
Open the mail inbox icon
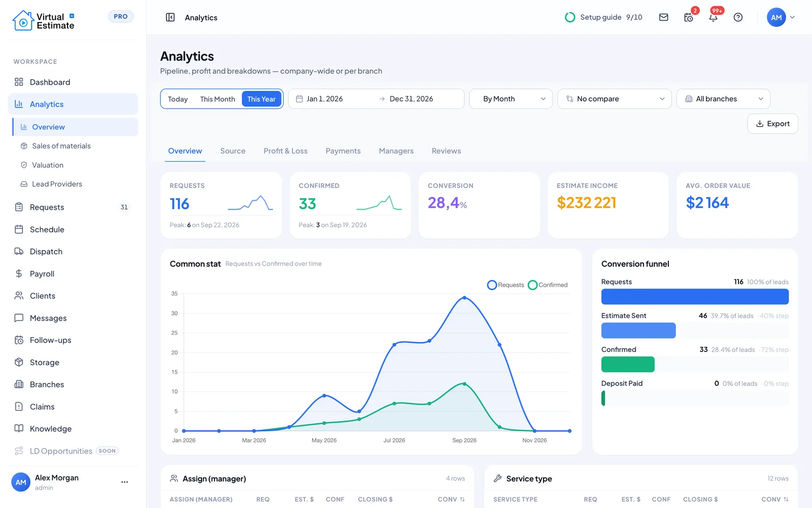point(663,17)
